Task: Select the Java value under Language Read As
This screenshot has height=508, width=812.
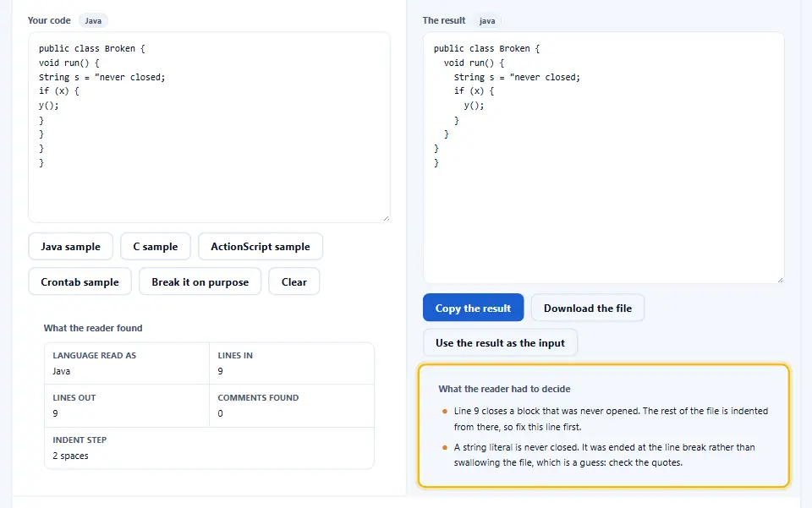Action: point(62,371)
